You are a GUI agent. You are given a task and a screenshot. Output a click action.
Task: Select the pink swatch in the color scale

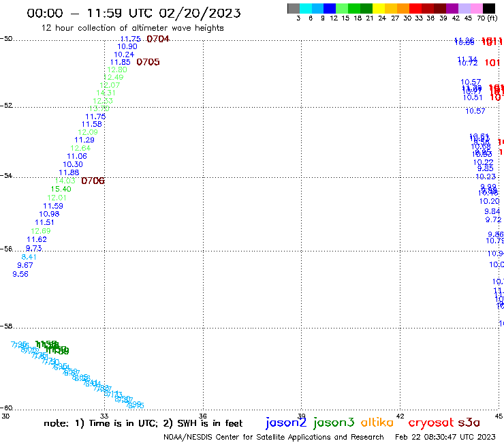(476, 8)
